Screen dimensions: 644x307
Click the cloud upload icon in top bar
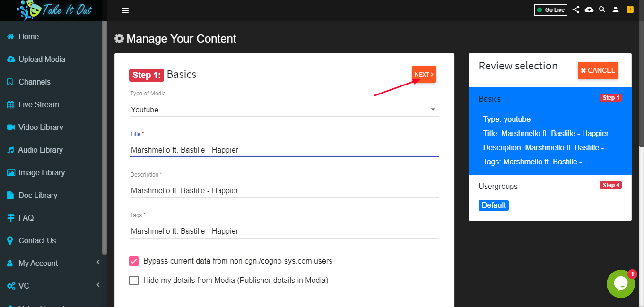(589, 9)
